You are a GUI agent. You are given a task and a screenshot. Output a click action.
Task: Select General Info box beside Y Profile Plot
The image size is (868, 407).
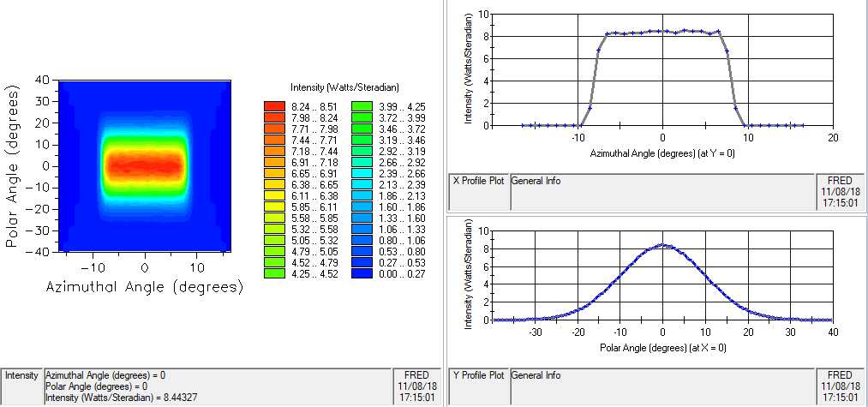pos(661,386)
